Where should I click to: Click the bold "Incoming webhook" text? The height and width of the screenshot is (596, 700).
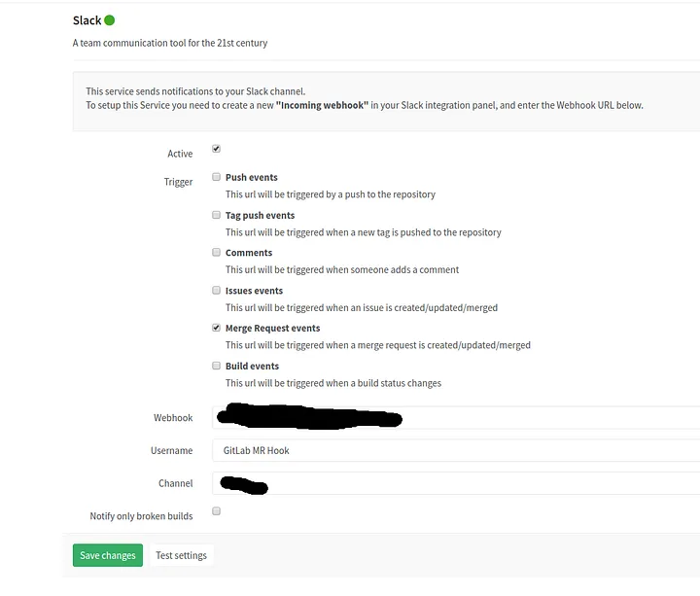[x=322, y=105]
